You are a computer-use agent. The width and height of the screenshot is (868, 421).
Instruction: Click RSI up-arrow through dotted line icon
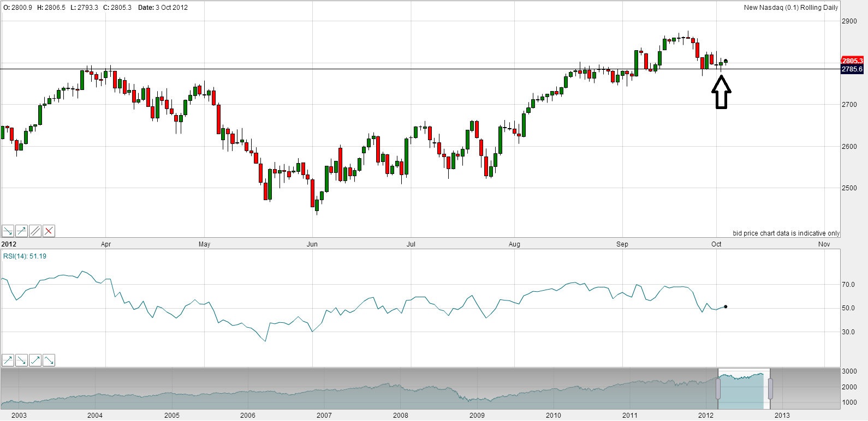8,360
